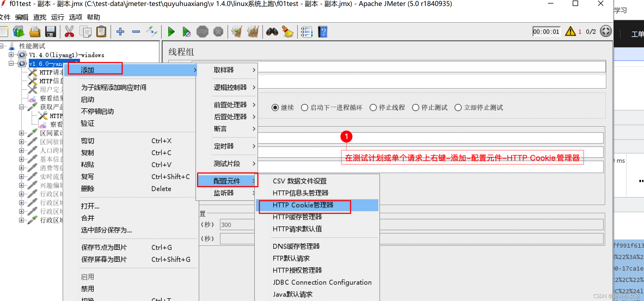Expand all nodes with blue plus icon
This screenshot has width=644, height=301.
click(120, 32)
